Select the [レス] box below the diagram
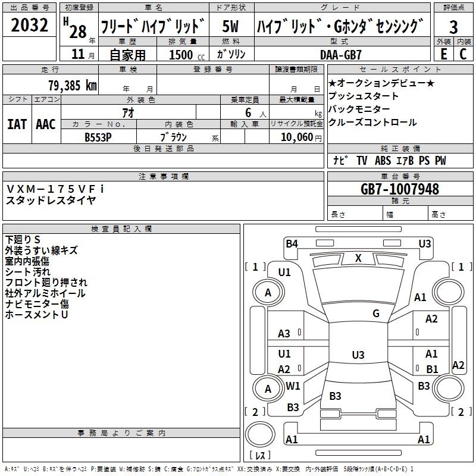The width and height of the screenshot is (476, 476). point(260,456)
